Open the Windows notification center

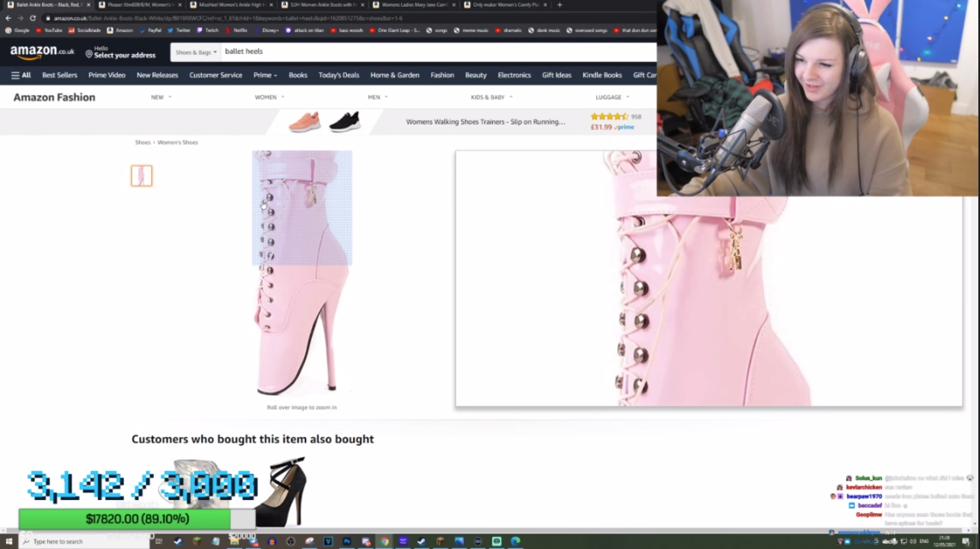[966, 541]
